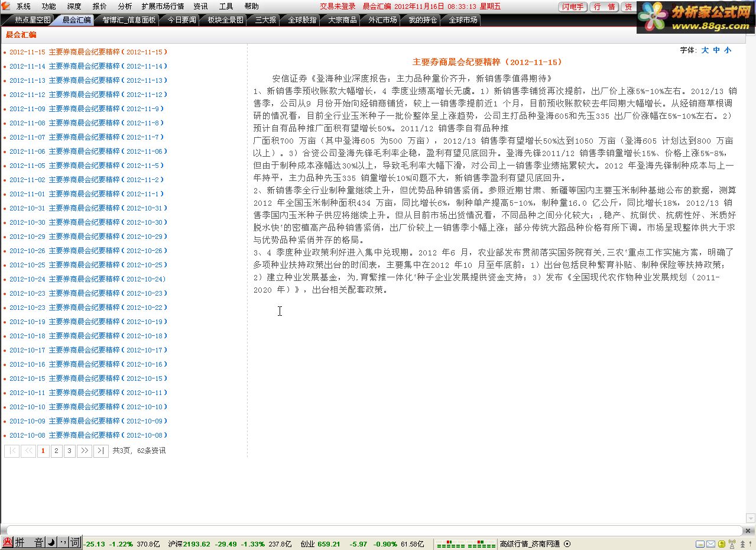756x550 pixels.
Task: Open the 资讯 menu
Action: (x=201, y=7)
